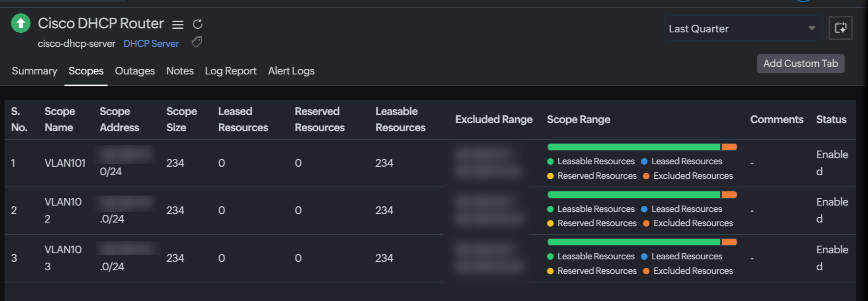Click the Scope Address column header
Viewport: 868px width, 301px height.
(x=119, y=119)
